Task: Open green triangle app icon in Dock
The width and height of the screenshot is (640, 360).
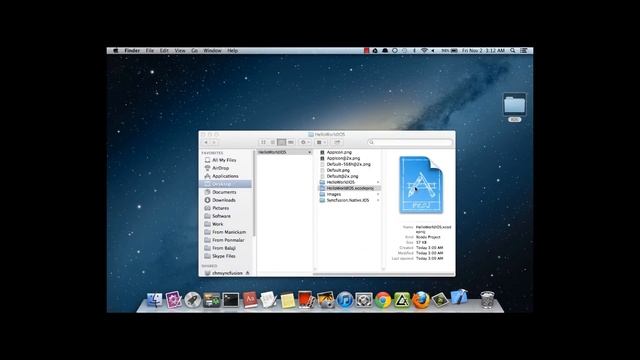Action: point(402,300)
